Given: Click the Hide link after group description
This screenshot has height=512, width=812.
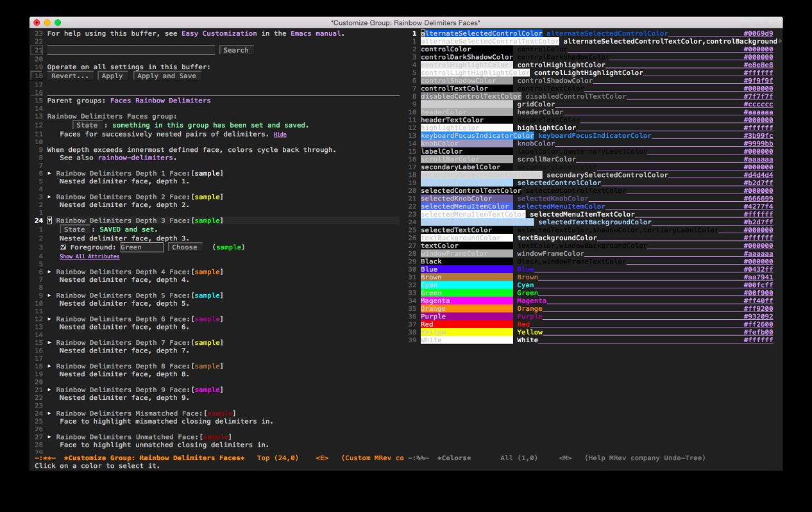Looking at the screenshot, I should click(x=280, y=135).
